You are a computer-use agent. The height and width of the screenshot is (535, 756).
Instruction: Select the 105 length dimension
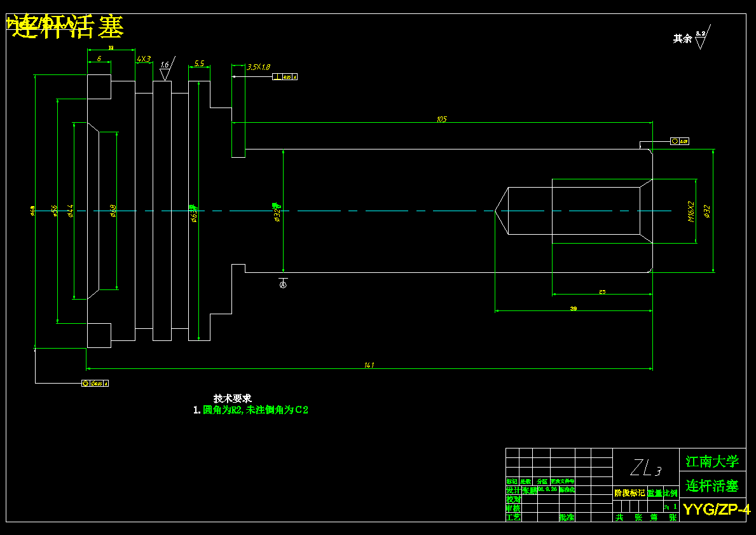tap(442, 119)
